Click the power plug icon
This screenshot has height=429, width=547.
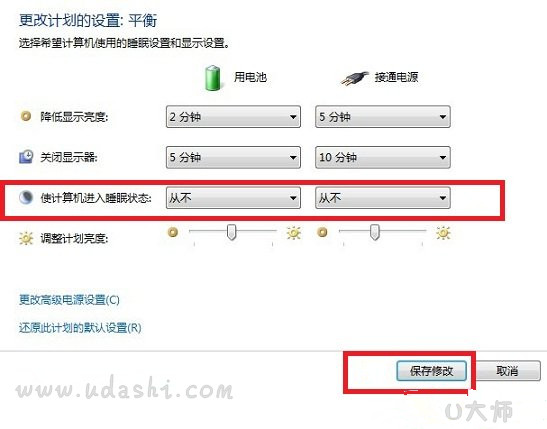354,78
